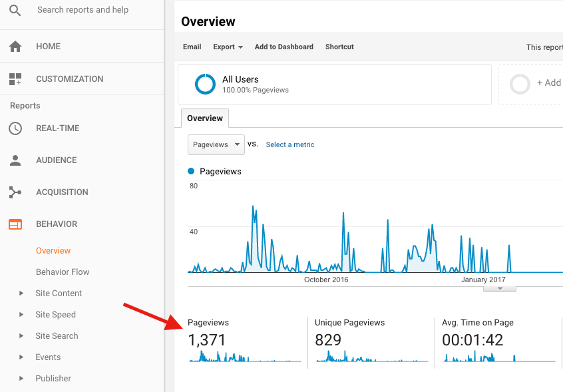563x392 pixels.
Task: Click the Acquisition icon in the sidebar
Action: tap(16, 192)
